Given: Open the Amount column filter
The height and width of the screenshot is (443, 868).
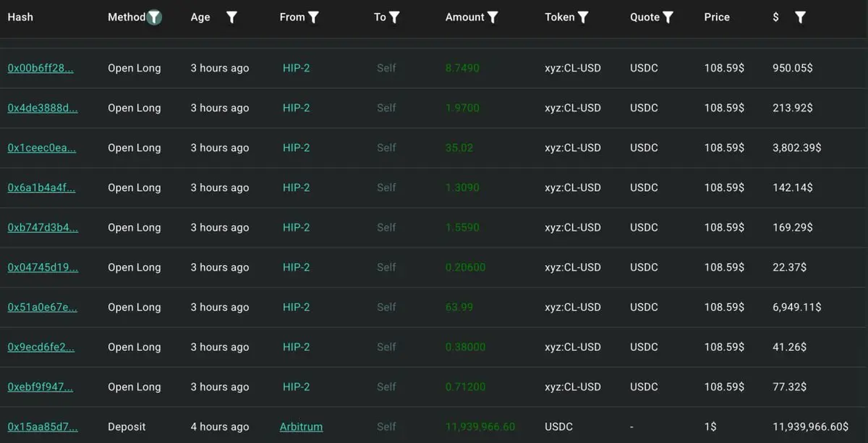Looking at the screenshot, I should [493, 17].
